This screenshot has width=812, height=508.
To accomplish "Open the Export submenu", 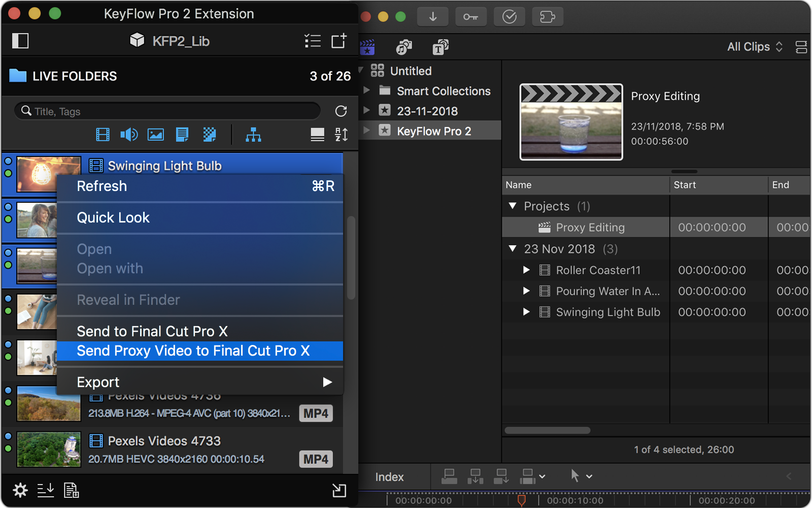I will (200, 382).
